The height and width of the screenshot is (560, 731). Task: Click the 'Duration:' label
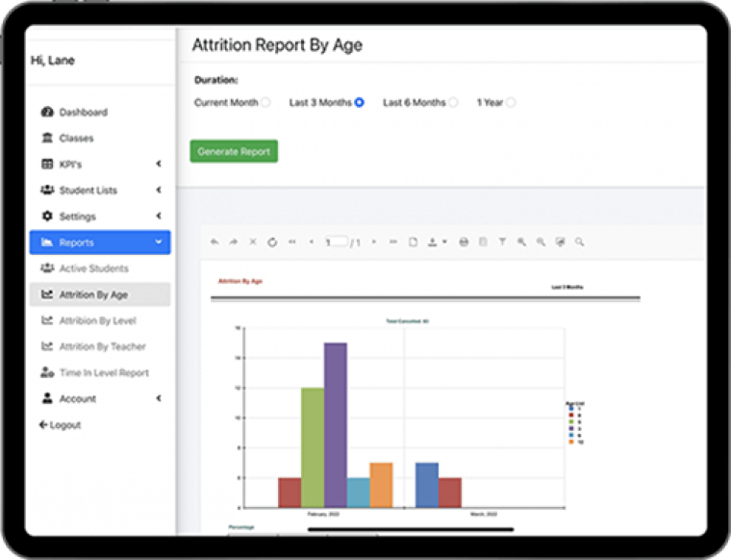click(x=216, y=80)
